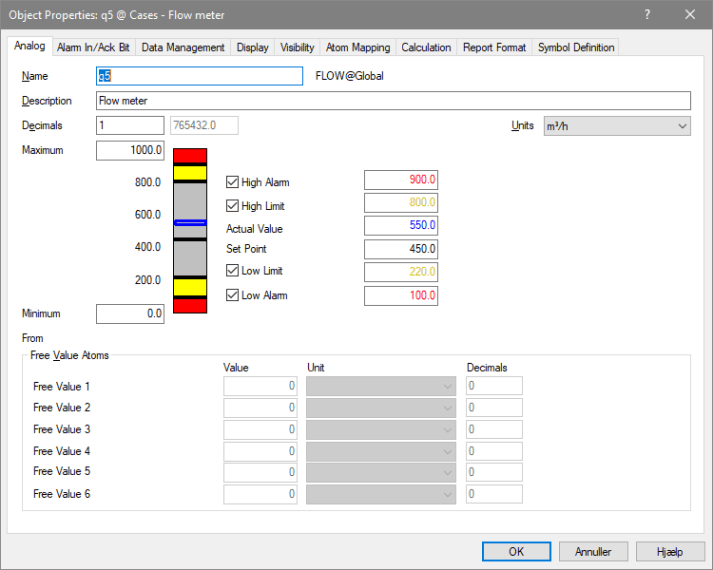Viewport: 713px width, 570px height.
Task: Switch to the Alarm In/Ack Bit tab
Action: coord(93,47)
